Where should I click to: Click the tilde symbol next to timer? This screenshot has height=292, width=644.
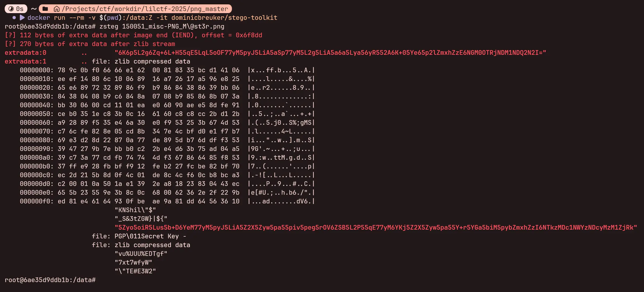click(x=34, y=9)
